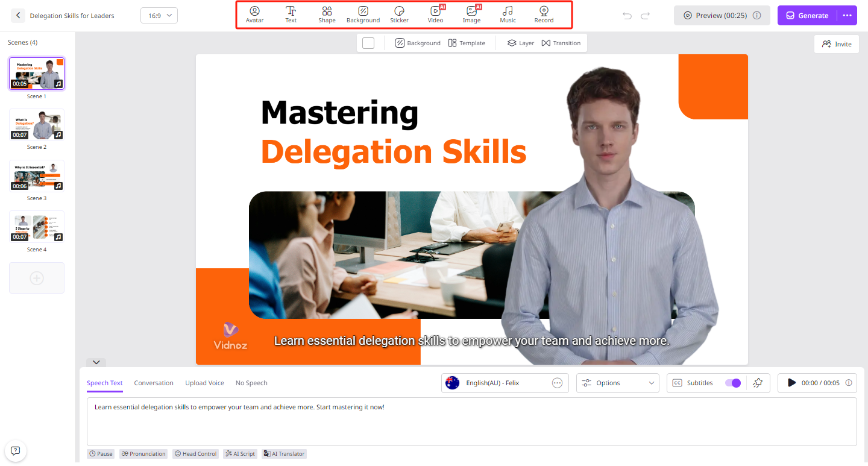Click the white background color swatch
The width and height of the screenshot is (868, 466).
click(368, 42)
